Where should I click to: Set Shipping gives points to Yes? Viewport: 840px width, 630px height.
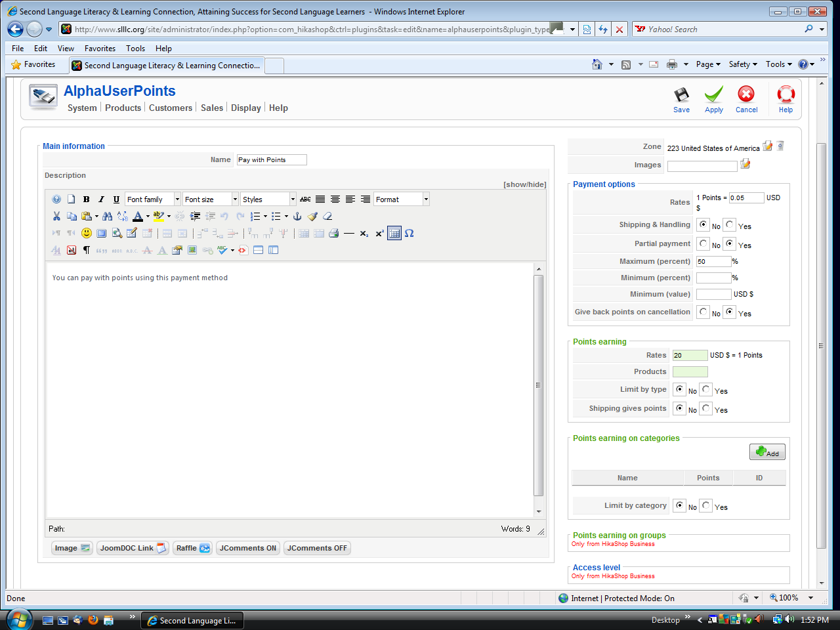[706, 408]
